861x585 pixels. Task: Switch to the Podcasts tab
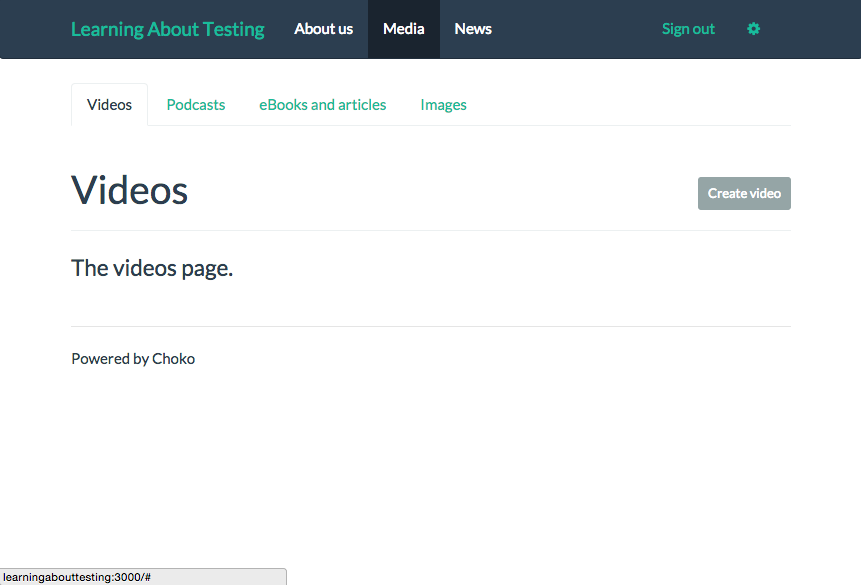click(196, 105)
